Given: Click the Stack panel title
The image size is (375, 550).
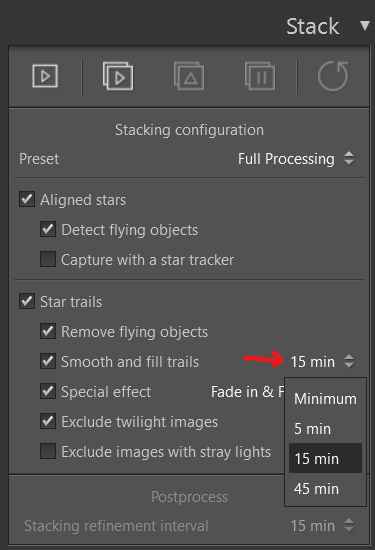Looking at the screenshot, I should pyautogui.click(x=313, y=26).
